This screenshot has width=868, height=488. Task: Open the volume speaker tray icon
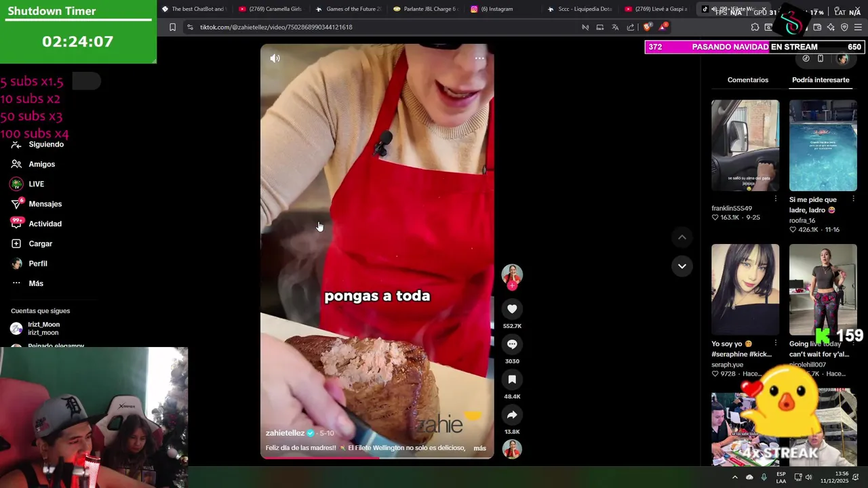tap(808, 477)
